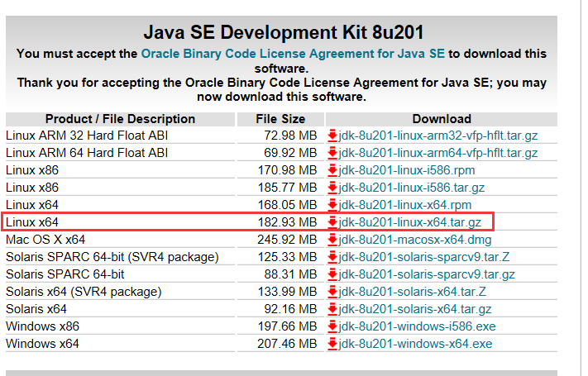
Task: Download jdk-8u201-linux-i586.rpm
Action: [407, 170]
